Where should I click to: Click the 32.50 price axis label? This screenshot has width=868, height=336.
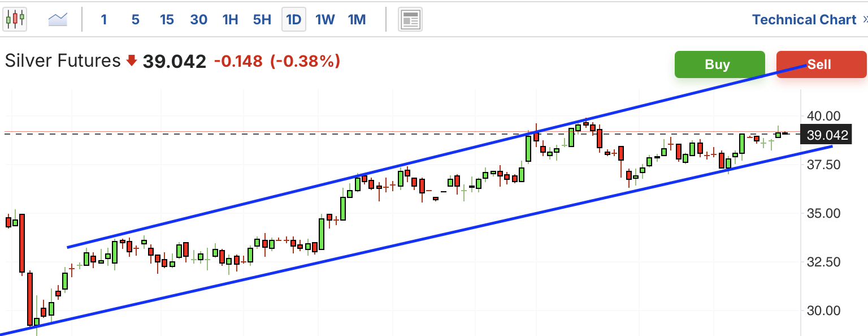coord(824,262)
